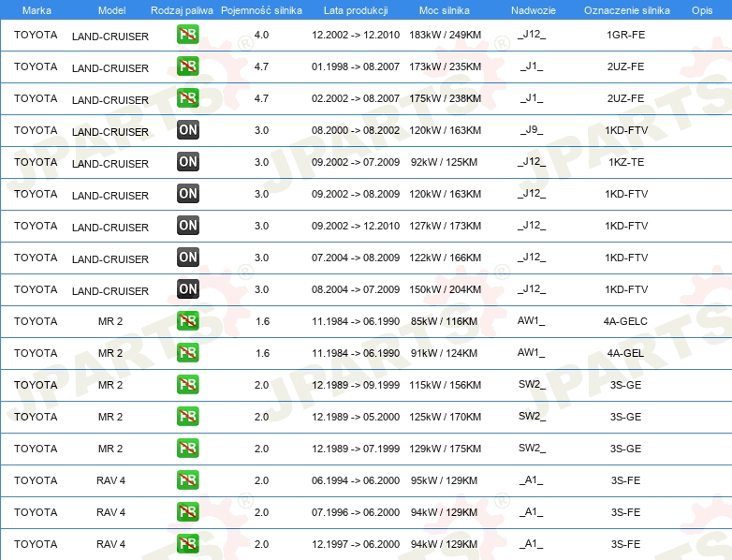Click ON diesel icon in 127kW / 173KM row
Viewport: 732px width, 560px height.
point(187,225)
